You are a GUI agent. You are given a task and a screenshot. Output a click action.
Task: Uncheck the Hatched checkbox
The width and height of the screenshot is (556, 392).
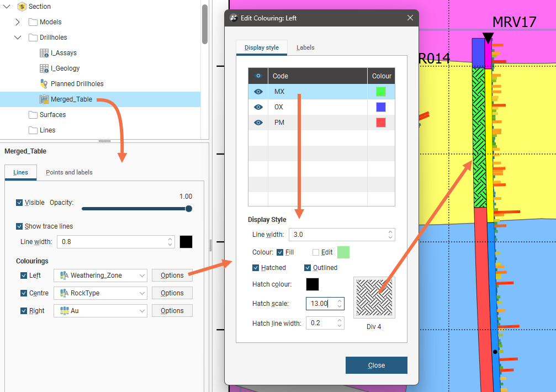click(256, 268)
